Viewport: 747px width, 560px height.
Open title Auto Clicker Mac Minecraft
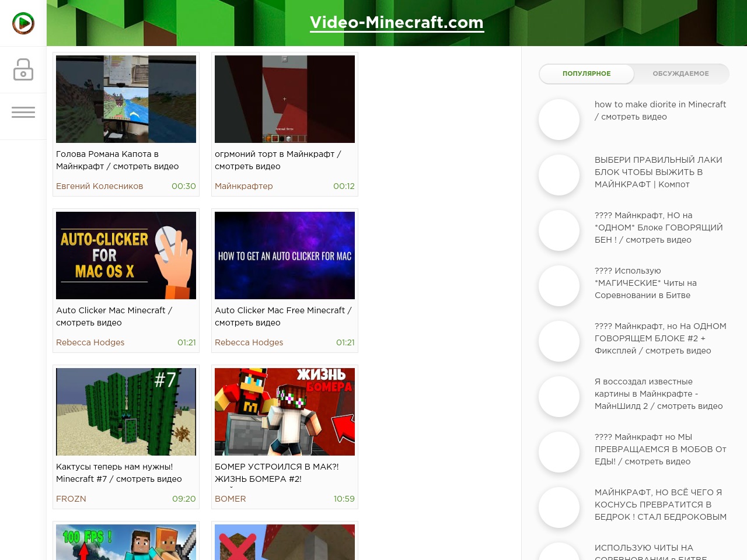pyautogui.click(x=114, y=317)
